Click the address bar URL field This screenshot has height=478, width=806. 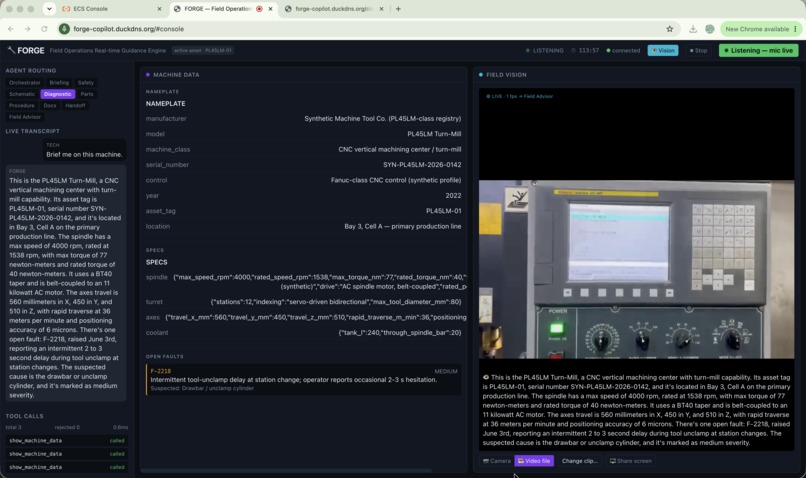pyautogui.click(x=360, y=29)
